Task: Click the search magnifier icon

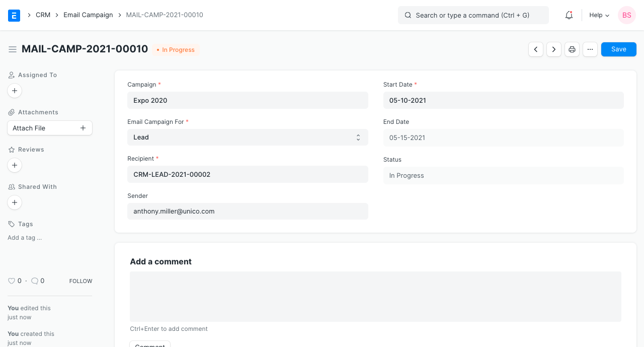Action: [x=408, y=15]
